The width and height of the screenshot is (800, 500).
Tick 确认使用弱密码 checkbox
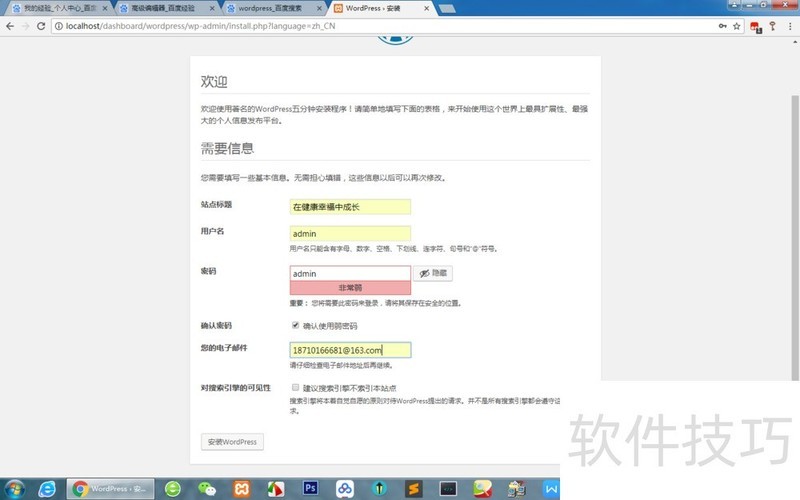(x=295, y=325)
